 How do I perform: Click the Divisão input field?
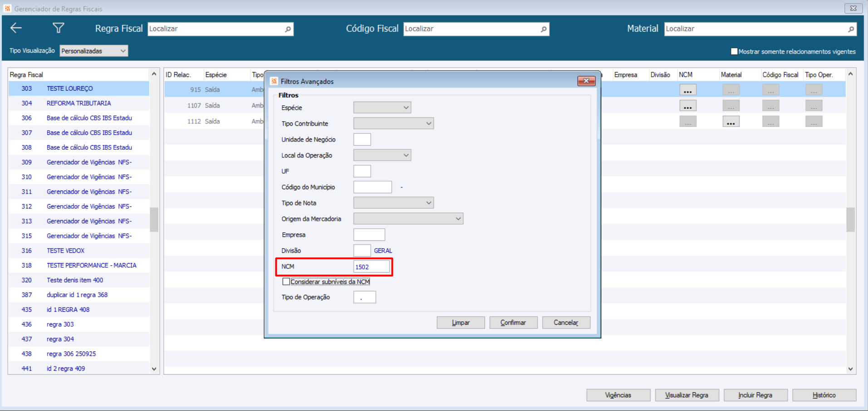coord(362,250)
